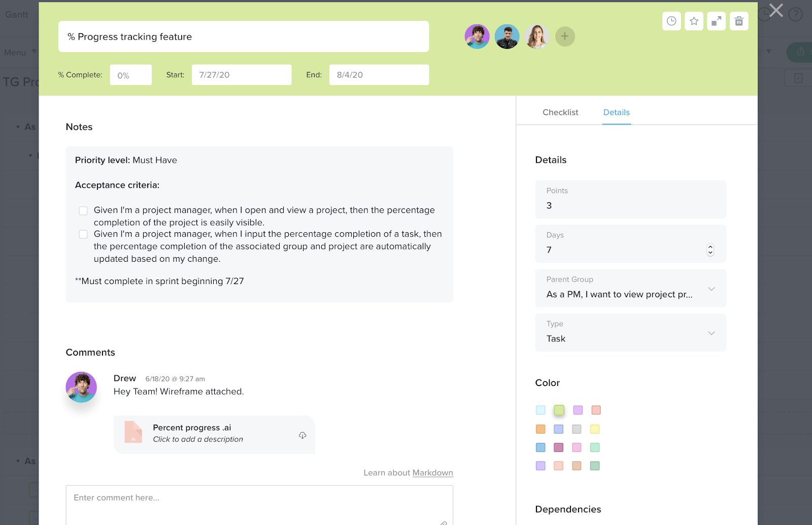Open the Markdown help link
Screen dimensions: 812x525
click(432, 472)
